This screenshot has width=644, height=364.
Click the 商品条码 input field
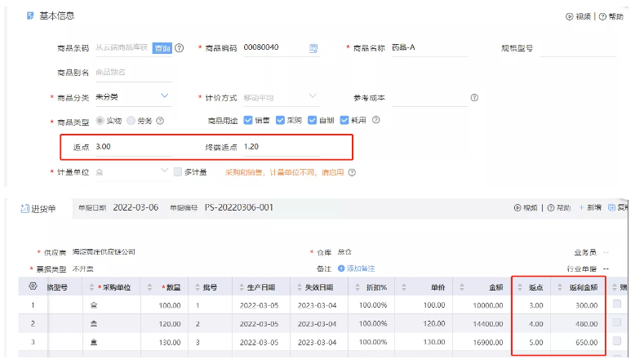(122, 47)
